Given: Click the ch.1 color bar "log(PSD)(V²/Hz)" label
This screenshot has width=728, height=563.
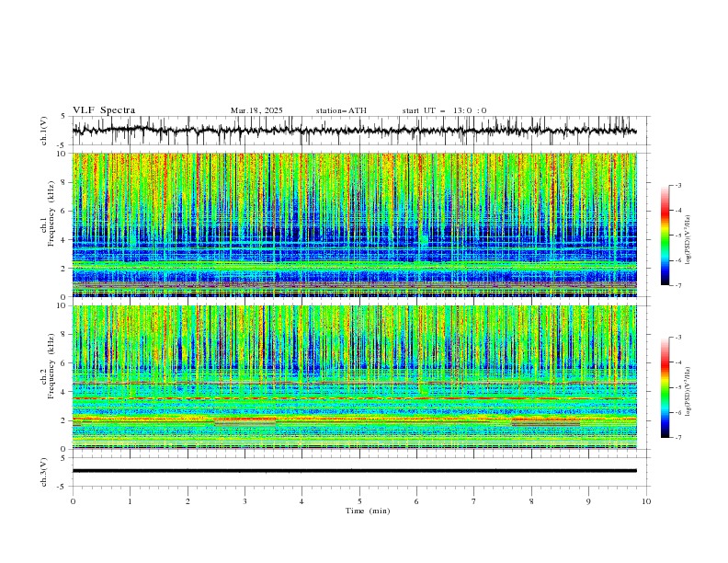Looking at the screenshot, I should pyautogui.click(x=688, y=240).
